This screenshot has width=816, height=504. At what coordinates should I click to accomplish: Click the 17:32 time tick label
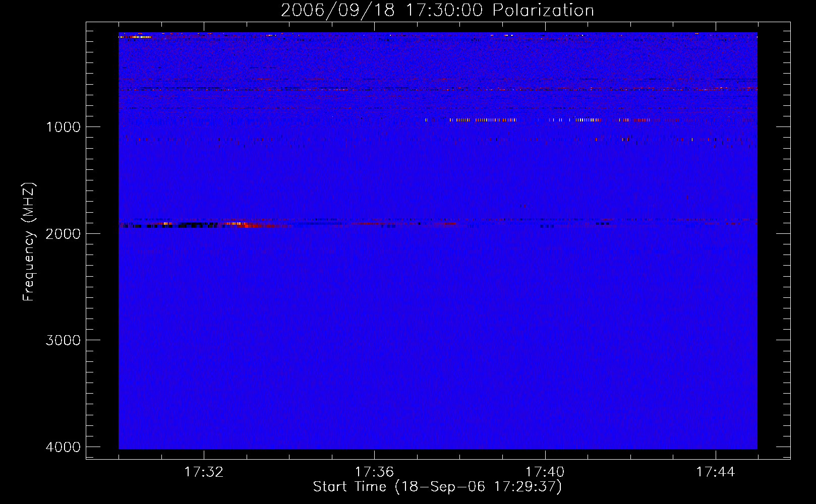pyautogui.click(x=204, y=472)
